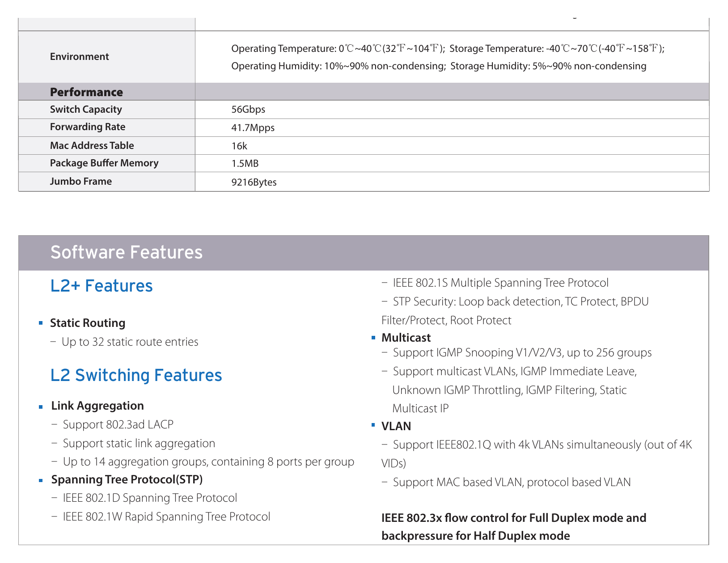
Task: Click the Spanning Tree Protocol(STP) heading
Action: (x=127, y=479)
